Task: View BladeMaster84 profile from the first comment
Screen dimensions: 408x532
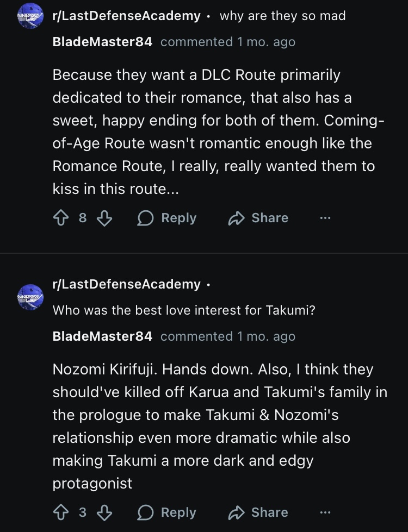Action: pos(102,42)
